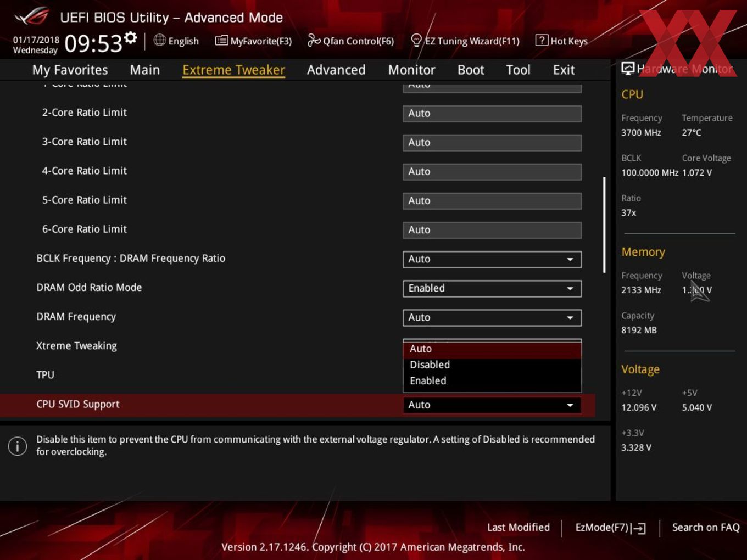Select 2-Core Ratio Limit label
The height and width of the screenshot is (560, 747).
(x=85, y=113)
